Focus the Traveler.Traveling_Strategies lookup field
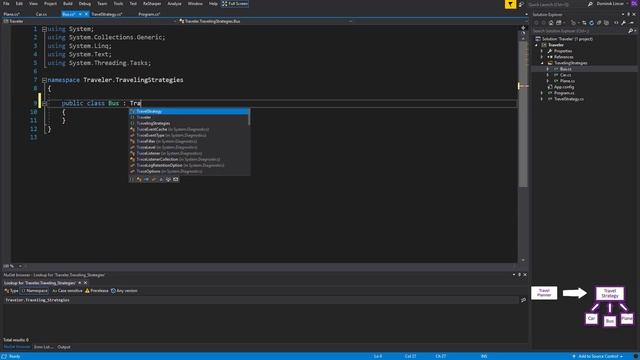The width and height of the screenshot is (640, 360). tap(261, 300)
